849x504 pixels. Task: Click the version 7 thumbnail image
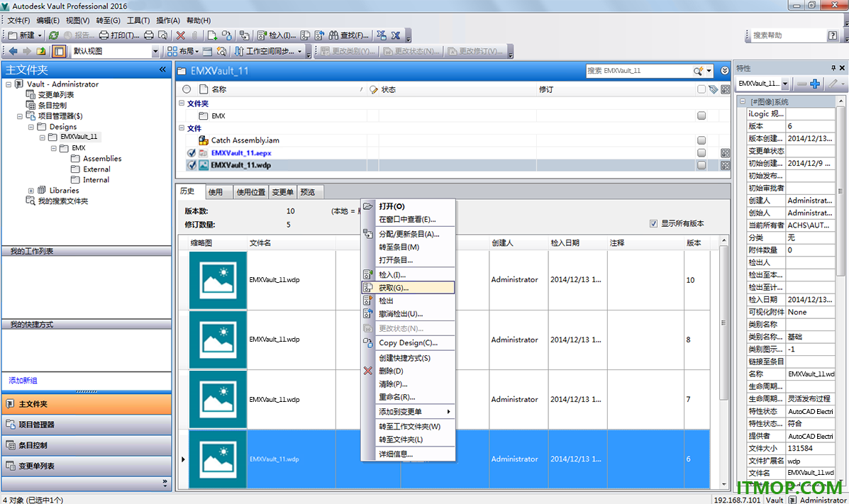218,400
